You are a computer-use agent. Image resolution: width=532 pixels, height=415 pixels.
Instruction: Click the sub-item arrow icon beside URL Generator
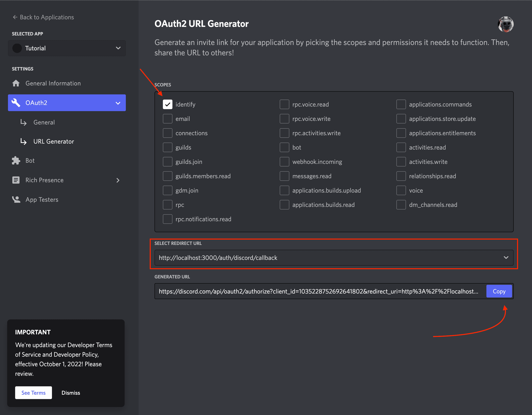coord(23,141)
